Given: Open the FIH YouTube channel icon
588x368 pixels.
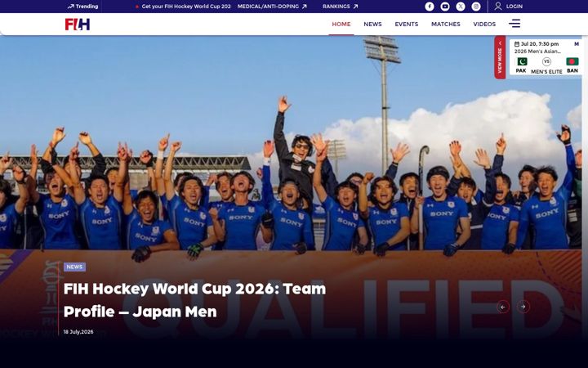Looking at the screenshot, I should (445, 7).
